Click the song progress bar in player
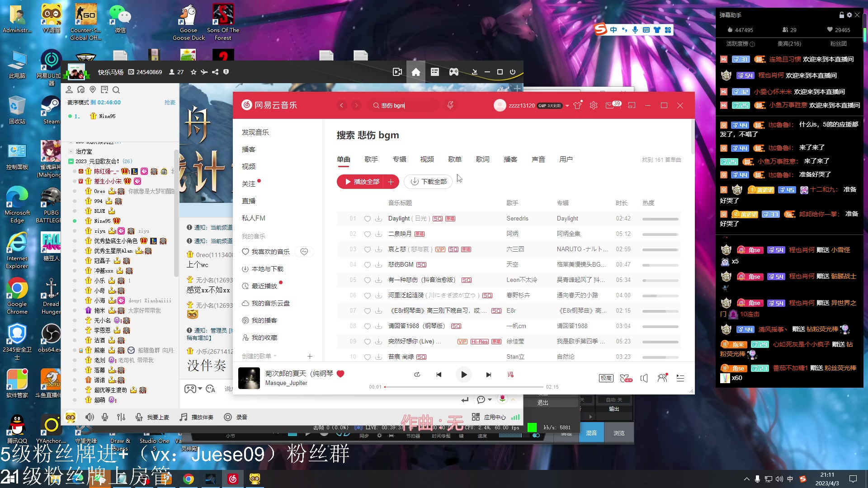 [463, 387]
